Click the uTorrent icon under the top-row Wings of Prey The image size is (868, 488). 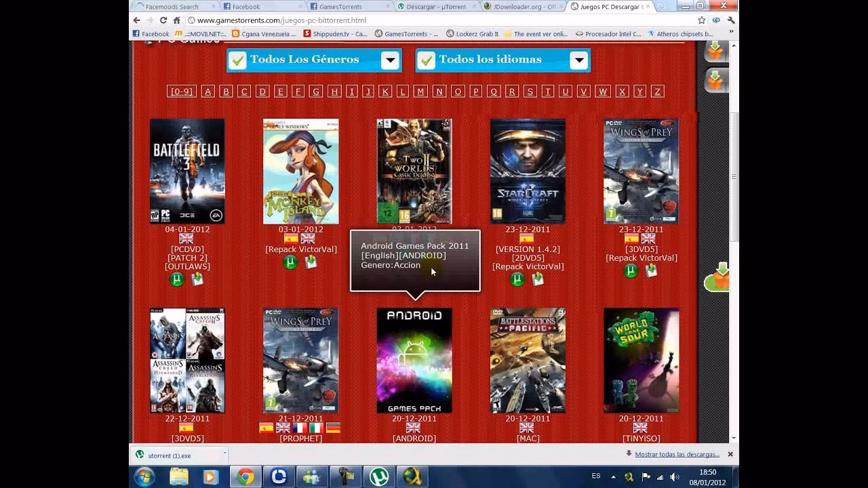coord(631,270)
